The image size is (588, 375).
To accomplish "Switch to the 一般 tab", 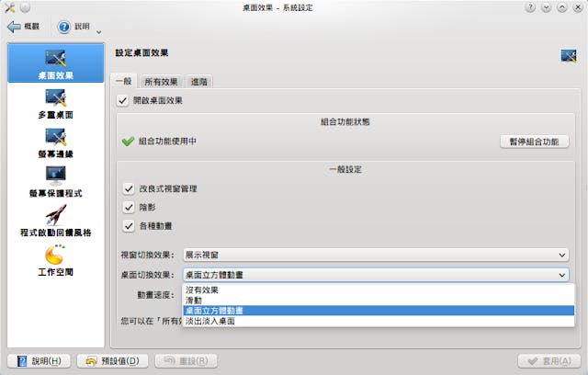I will 124,81.
